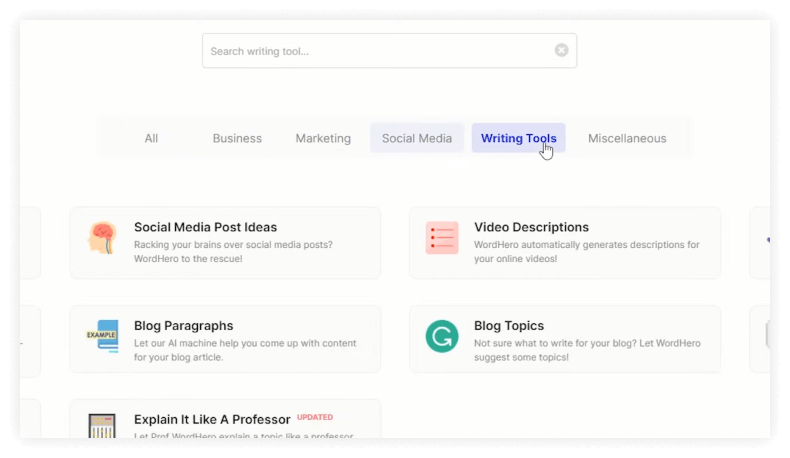Click the red UPDATED badge
Screen dimensions: 790x458
point(315,417)
